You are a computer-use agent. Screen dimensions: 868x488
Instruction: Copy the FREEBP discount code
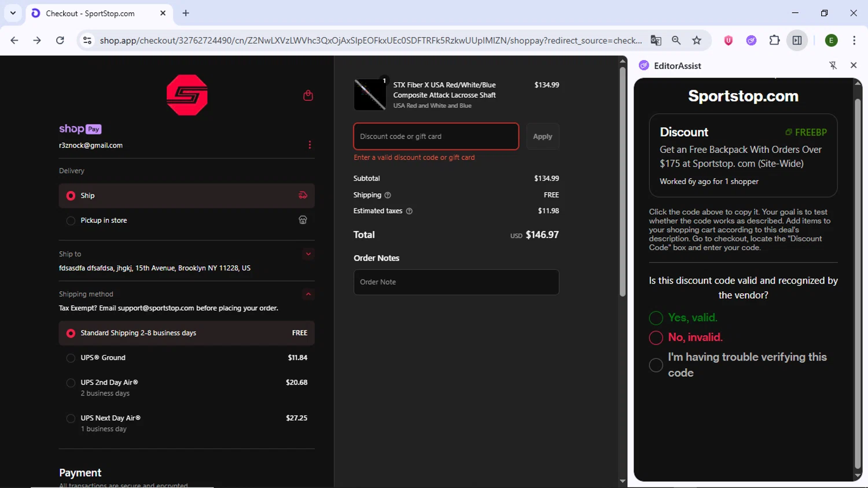pyautogui.click(x=806, y=132)
